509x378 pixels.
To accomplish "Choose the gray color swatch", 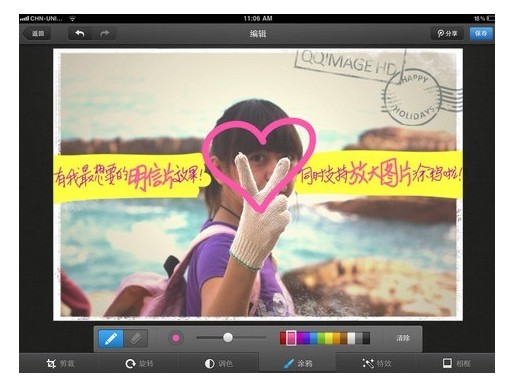I will point(359,338).
